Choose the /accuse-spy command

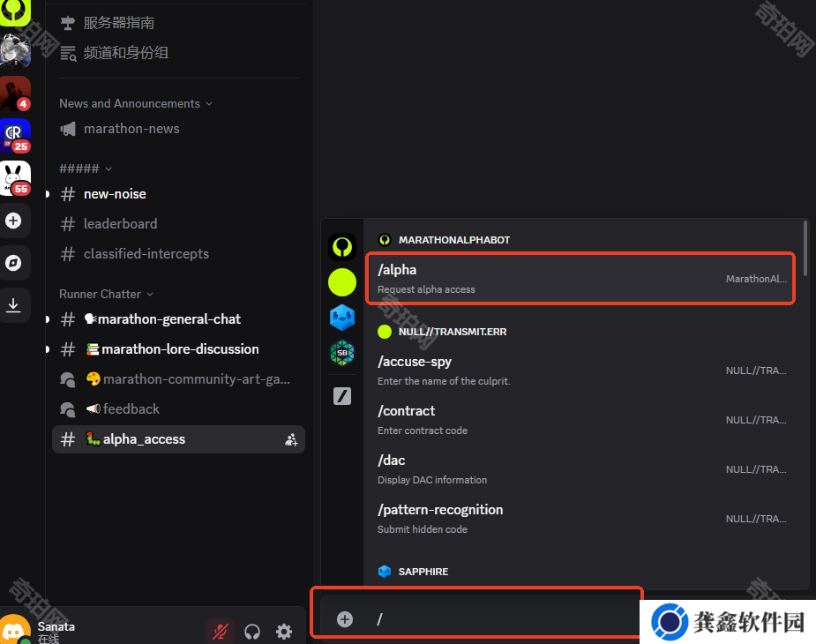pos(580,371)
